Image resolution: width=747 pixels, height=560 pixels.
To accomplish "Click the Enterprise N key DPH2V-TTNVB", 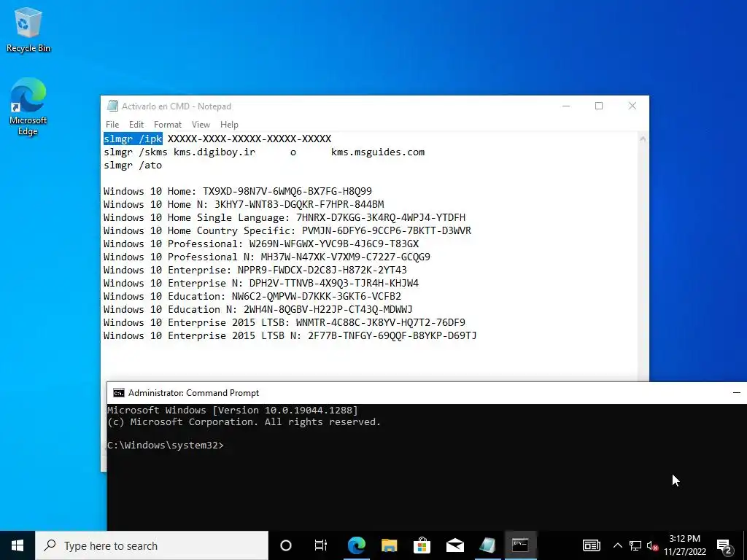I will [x=334, y=284].
